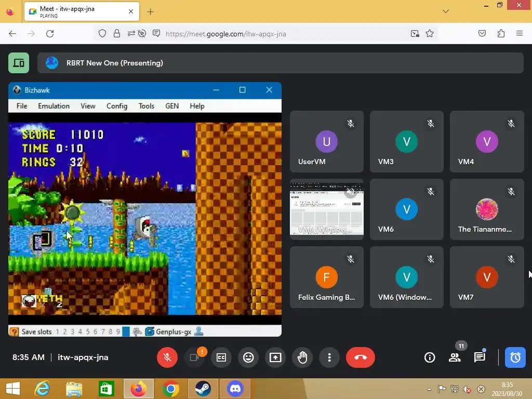This screenshot has height=399, width=532.
Task: Unmute the microphone in Meet controls
Action: coord(167,357)
